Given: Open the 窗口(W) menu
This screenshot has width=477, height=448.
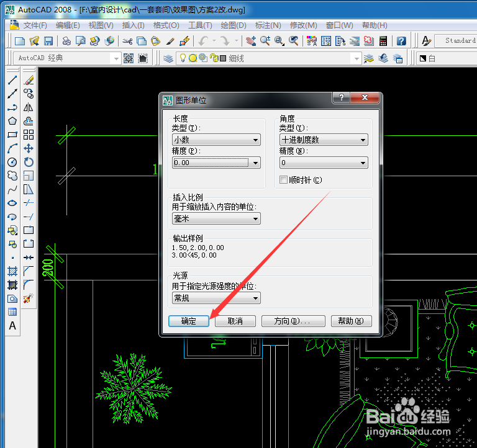Looking at the screenshot, I should [x=340, y=25].
